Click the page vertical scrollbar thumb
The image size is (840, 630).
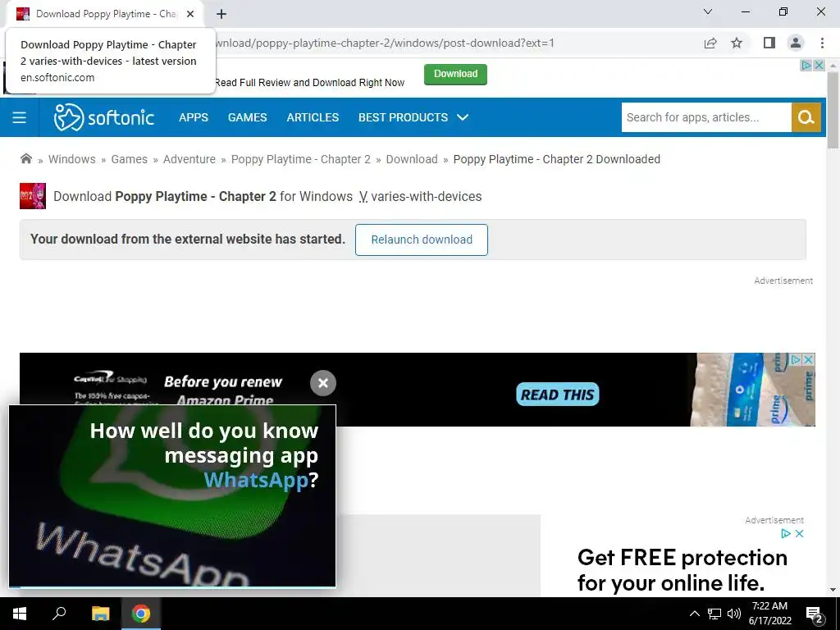point(833,110)
